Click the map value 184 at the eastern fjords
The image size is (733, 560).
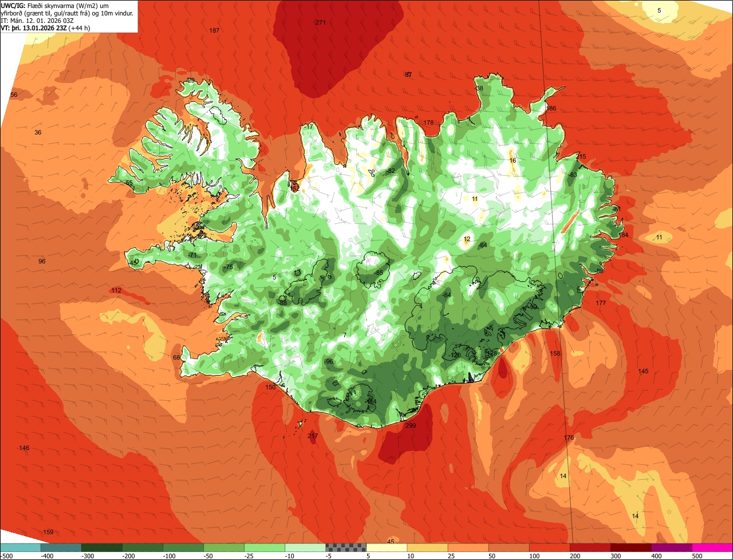click(624, 235)
